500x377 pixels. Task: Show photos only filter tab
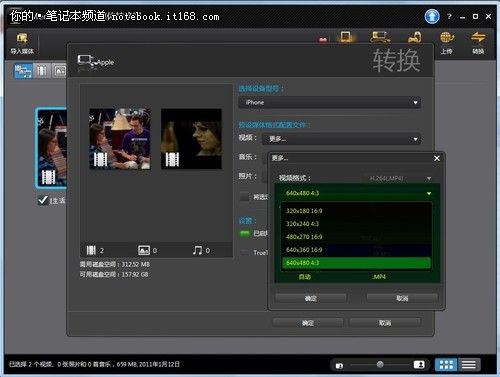tap(60, 71)
